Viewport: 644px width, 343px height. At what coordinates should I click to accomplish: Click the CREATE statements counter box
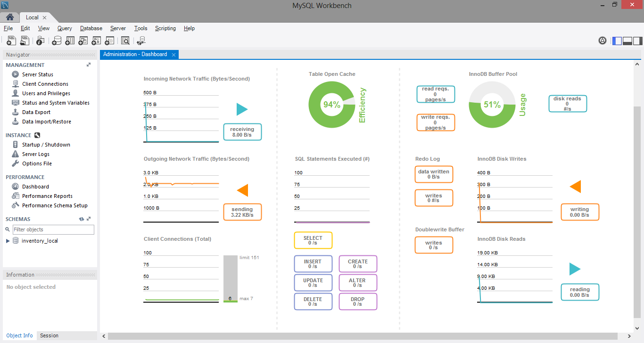pos(358,264)
